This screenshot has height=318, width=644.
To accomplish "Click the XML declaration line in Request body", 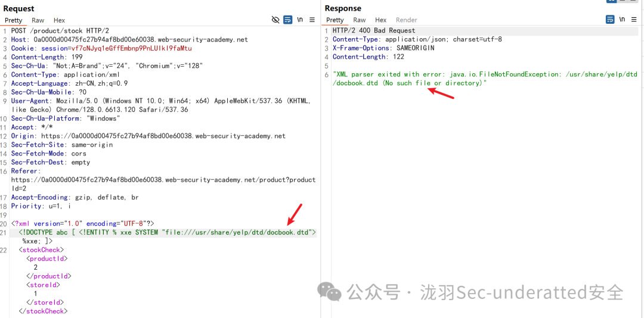I will (x=82, y=224).
